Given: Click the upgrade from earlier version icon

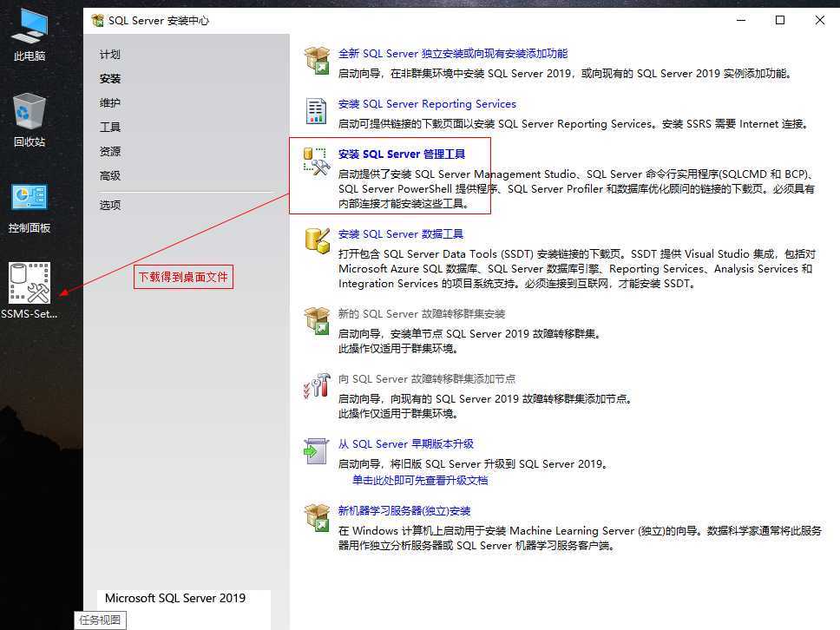Looking at the screenshot, I should coord(316,450).
